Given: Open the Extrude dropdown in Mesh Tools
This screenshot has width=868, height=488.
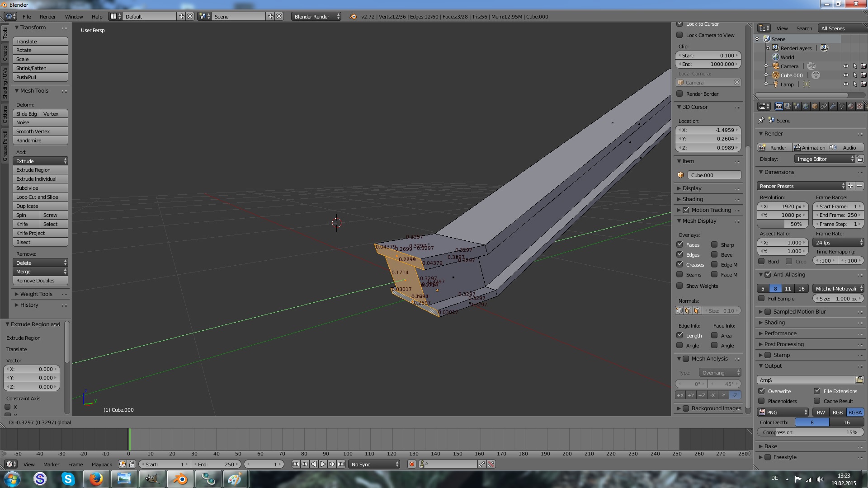Looking at the screenshot, I should pyautogui.click(x=40, y=161).
